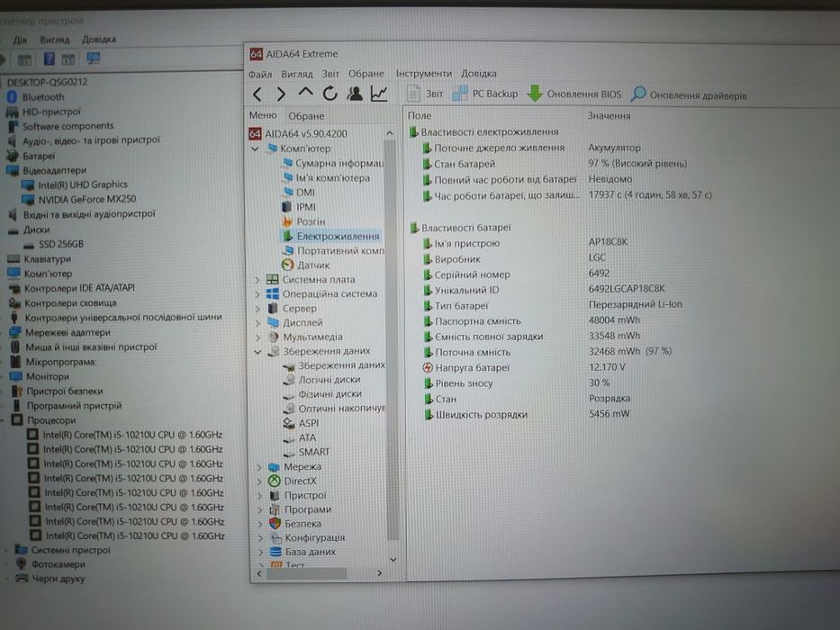
Task: Select NVIDIA GeForce MX250 in Device Manager
Action: pos(79,199)
